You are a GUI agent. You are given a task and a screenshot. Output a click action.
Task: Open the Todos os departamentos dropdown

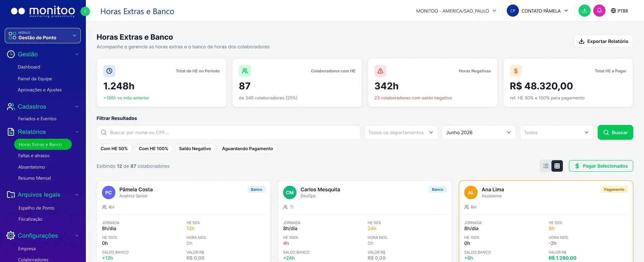coord(401,132)
